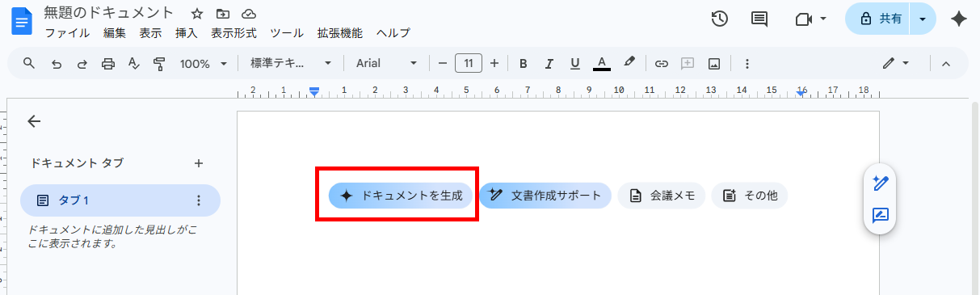Check the cloud save status icon
This screenshot has height=295, width=980.
(249, 14)
